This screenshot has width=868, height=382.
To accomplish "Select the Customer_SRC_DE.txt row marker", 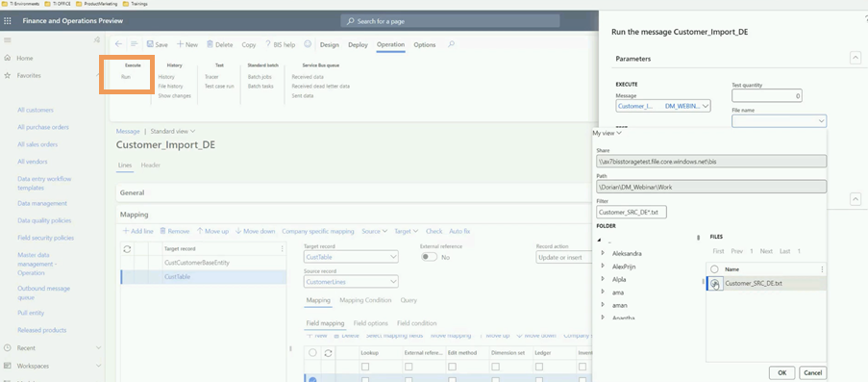I will [715, 283].
